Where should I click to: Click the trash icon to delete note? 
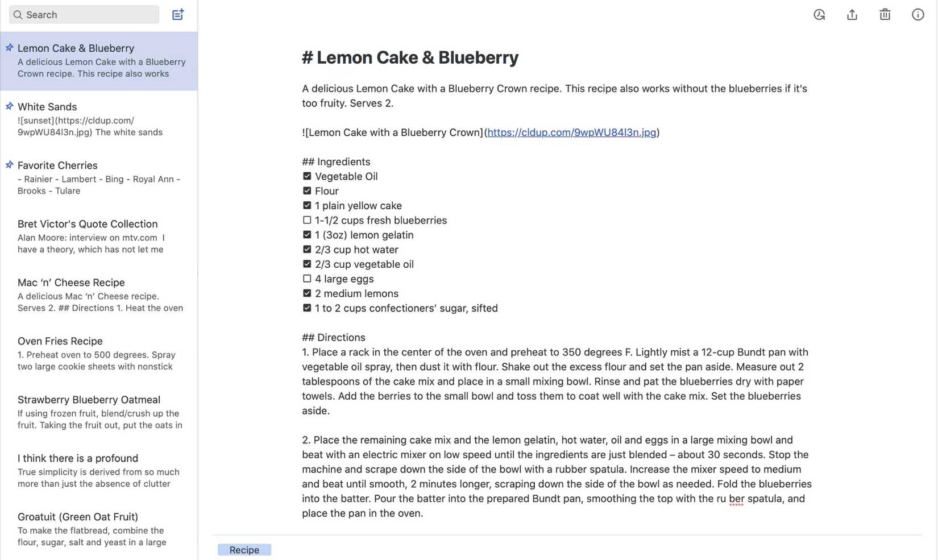(885, 15)
